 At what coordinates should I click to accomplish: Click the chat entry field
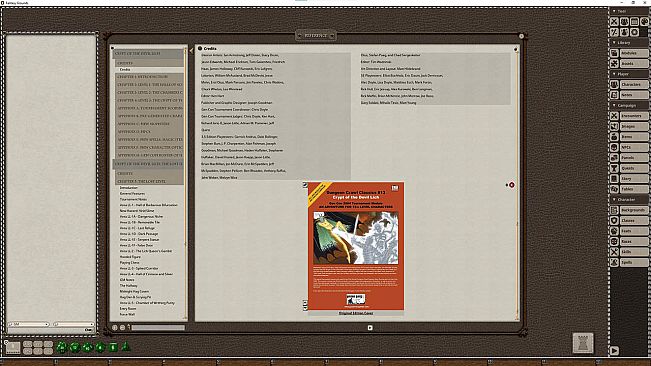click(x=51, y=330)
